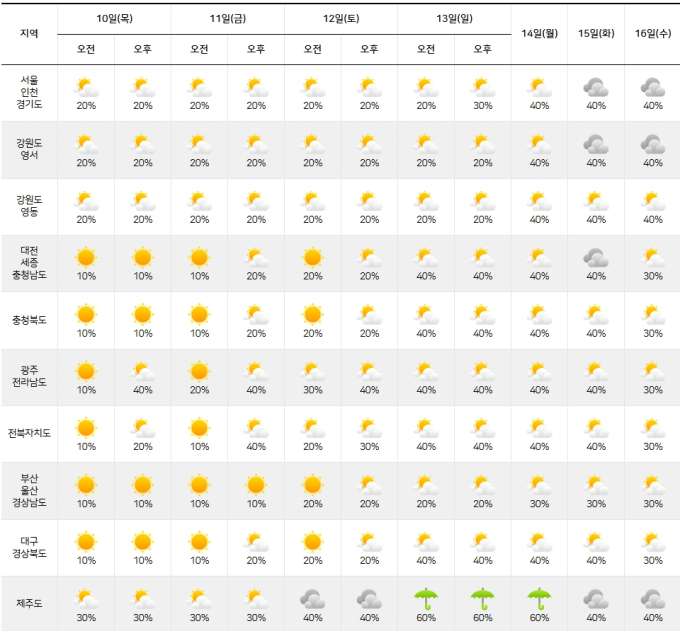Click the 대구 경상북도 region row label
Viewport: 680px width, 631px height.
click(29, 547)
